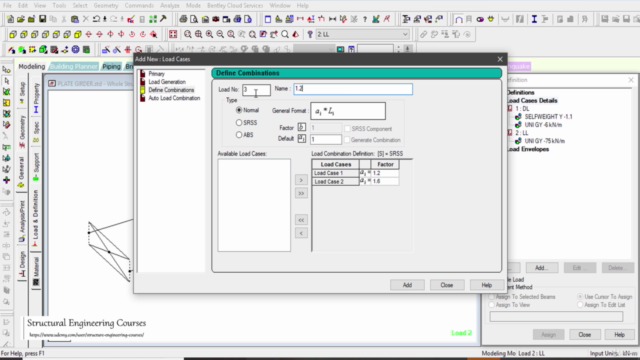Click the hammer tool icon in top toolbar
Image resolution: width=640 pixels, height=360 pixels.
pyautogui.click(x=163, y=19)
